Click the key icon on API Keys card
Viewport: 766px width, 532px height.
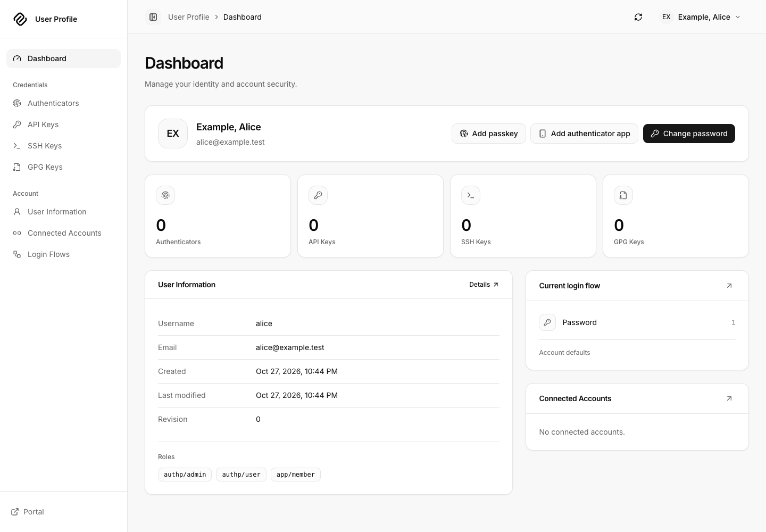click(318, 195)
